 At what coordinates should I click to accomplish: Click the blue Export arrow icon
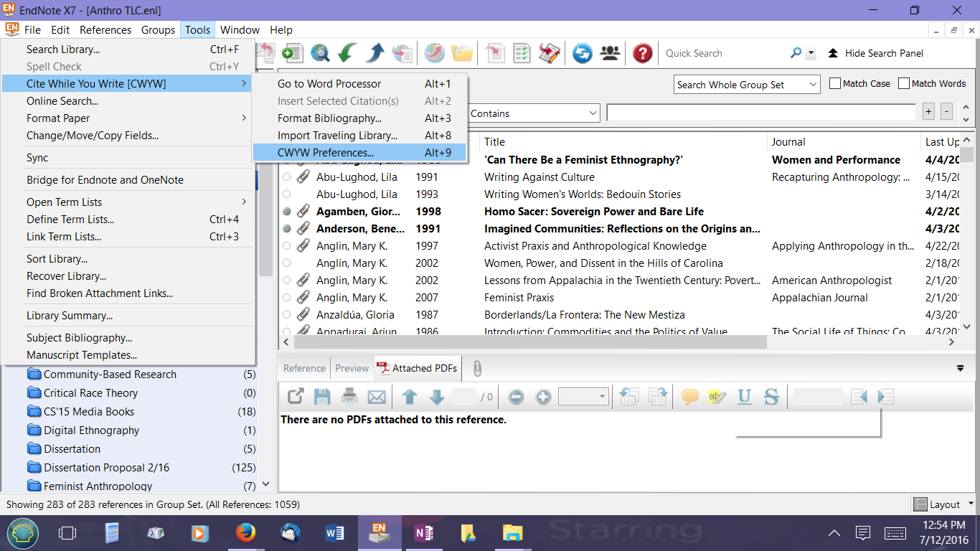[x=375, y=53]
